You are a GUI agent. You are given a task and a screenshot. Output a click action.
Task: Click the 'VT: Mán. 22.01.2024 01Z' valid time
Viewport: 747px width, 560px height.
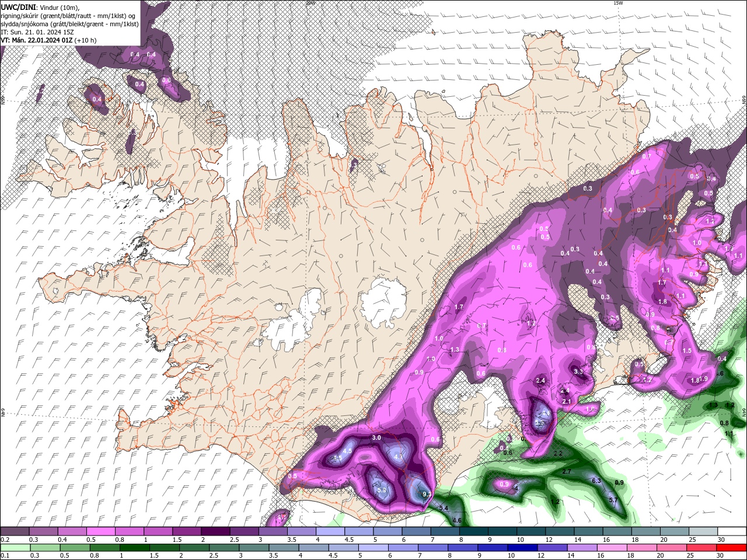pos(37,40)
